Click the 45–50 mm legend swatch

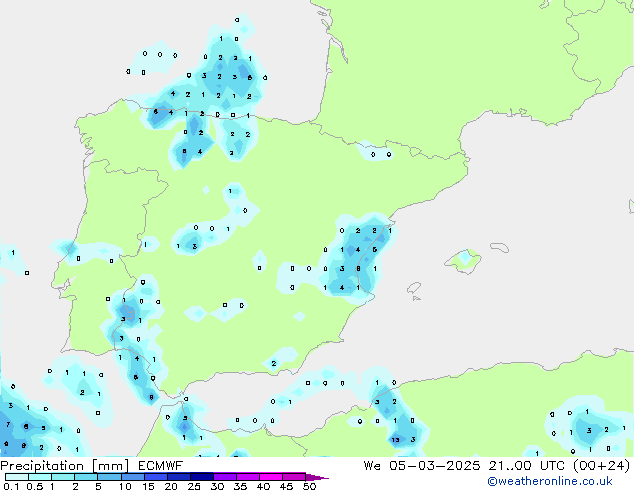[294, 477]
